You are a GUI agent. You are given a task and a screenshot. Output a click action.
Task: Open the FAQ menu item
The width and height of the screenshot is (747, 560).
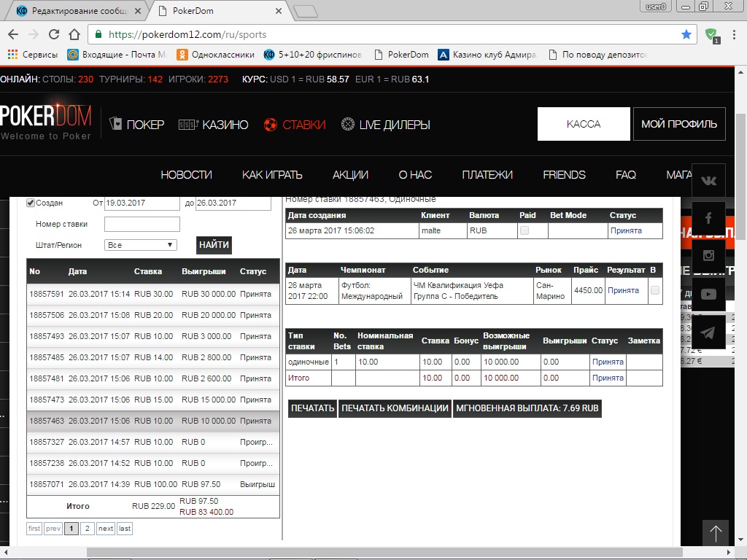point(625,175)
